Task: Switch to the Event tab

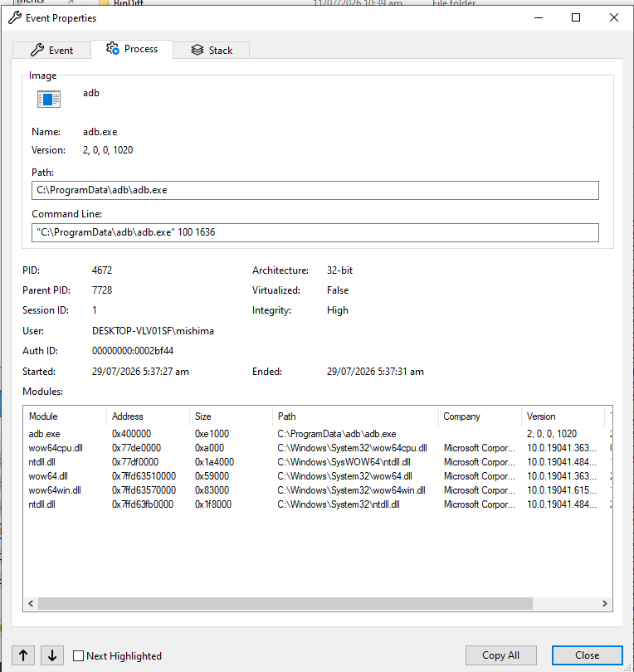Action: click(52, 50)
